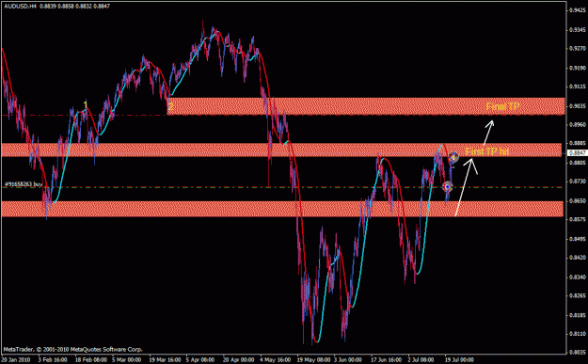
Task: Select the lower trade marker on buy order line
Action: (x=448, y=186)
